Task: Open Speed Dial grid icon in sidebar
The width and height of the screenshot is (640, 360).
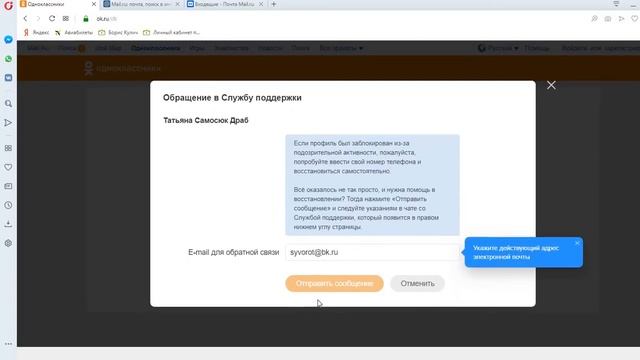Action: (x=8, y=148)
